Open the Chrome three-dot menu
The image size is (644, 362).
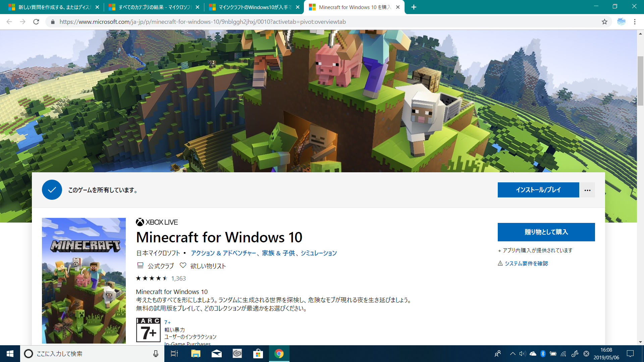point(635,22)
